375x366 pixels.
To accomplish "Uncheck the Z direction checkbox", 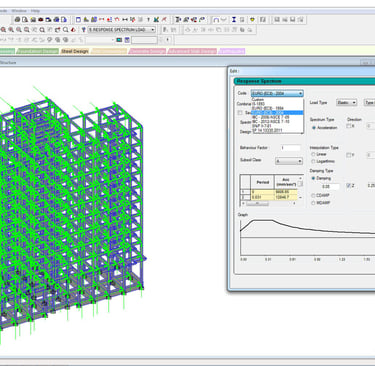I will click(x=348, y=186).
